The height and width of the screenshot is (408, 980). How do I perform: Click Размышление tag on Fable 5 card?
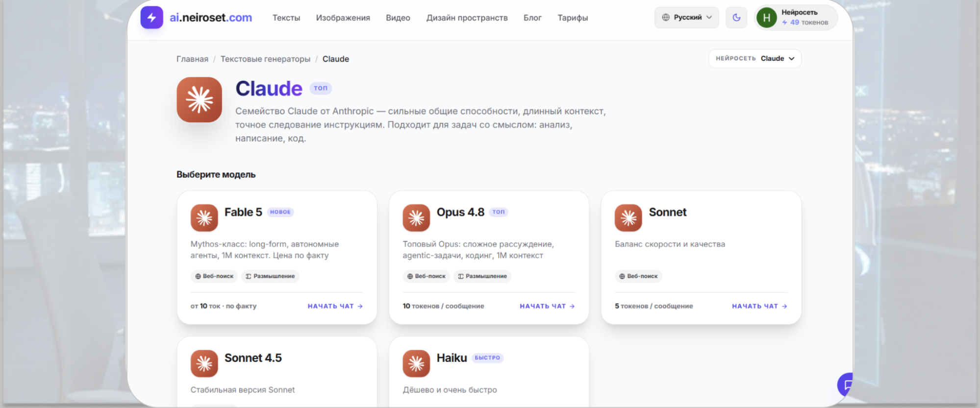270,276
